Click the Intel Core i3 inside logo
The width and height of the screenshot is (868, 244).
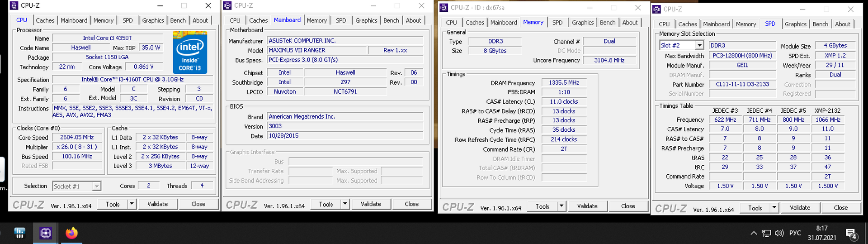click(190, 53)
